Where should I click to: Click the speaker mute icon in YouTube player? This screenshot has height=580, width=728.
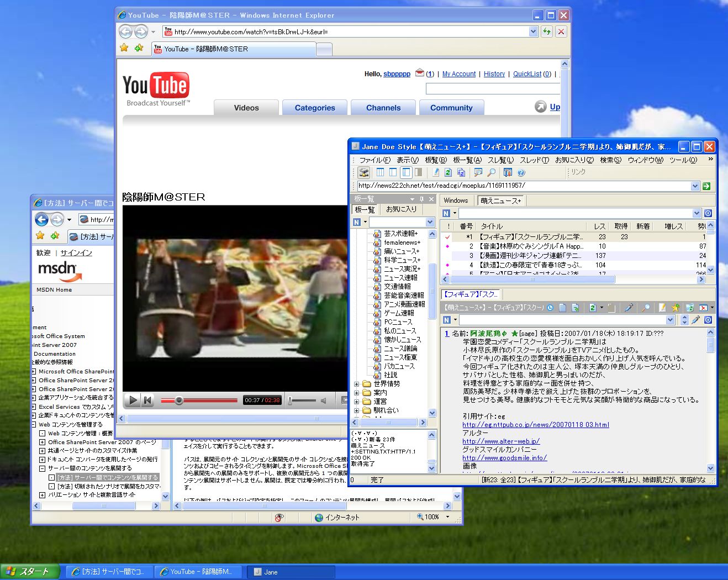tap(324, 400)
